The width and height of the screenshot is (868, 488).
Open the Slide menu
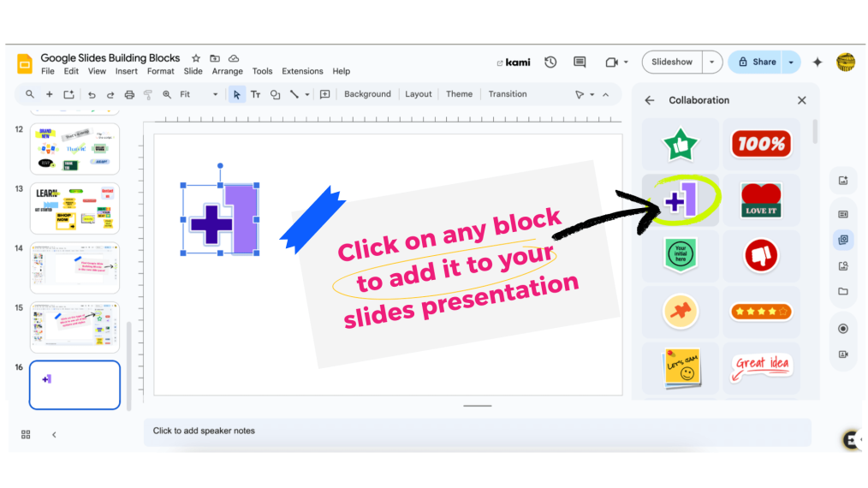coord(193,71)
